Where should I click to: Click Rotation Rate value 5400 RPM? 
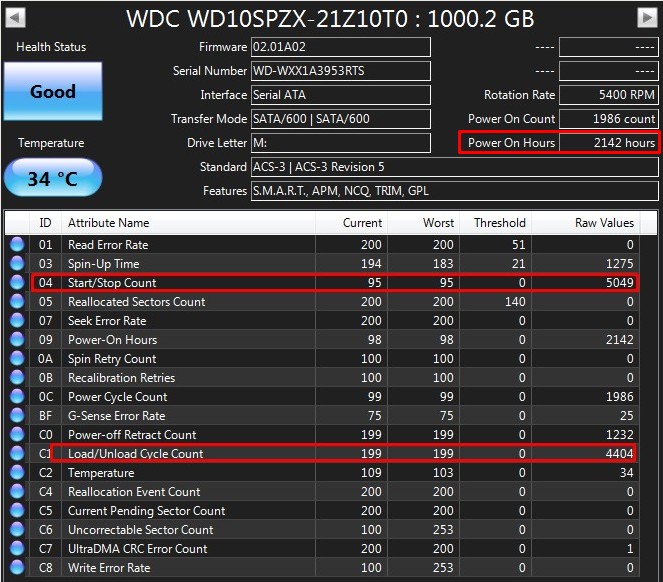pyautogui.click(x=608, y=95)
